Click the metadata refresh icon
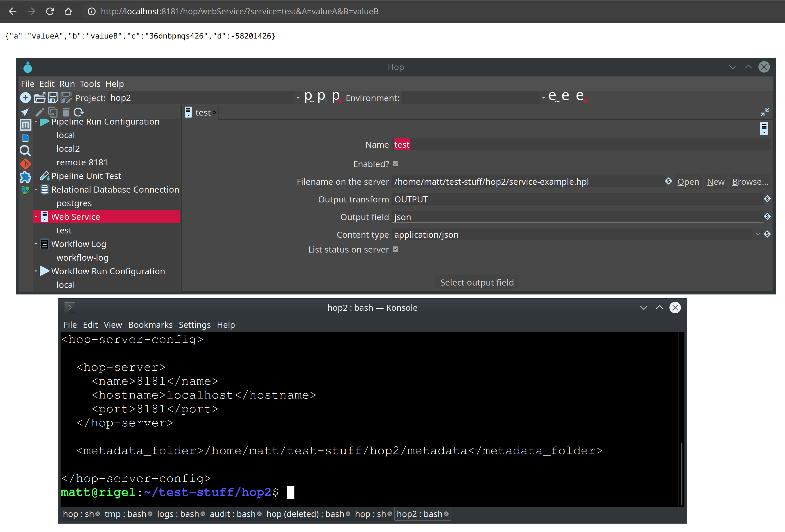 pos(78,112)
